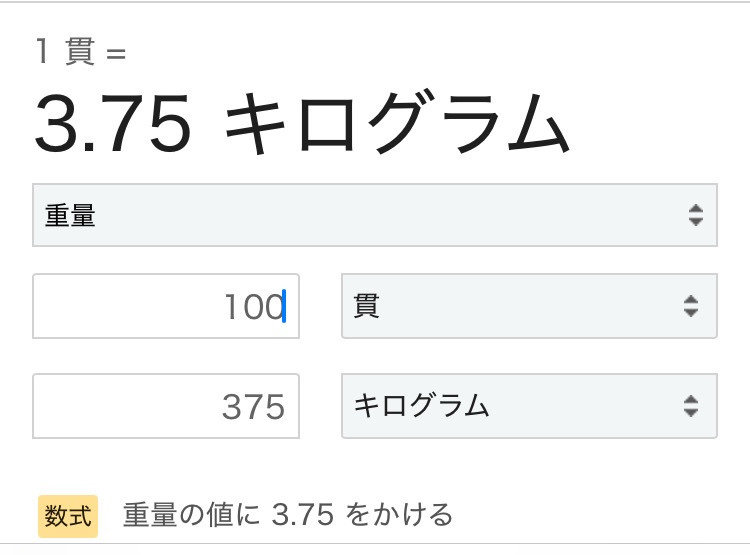Click the up-down arrows beside キログラム
The height and width of the screenshot is (555, 750).
coord(691,406)
